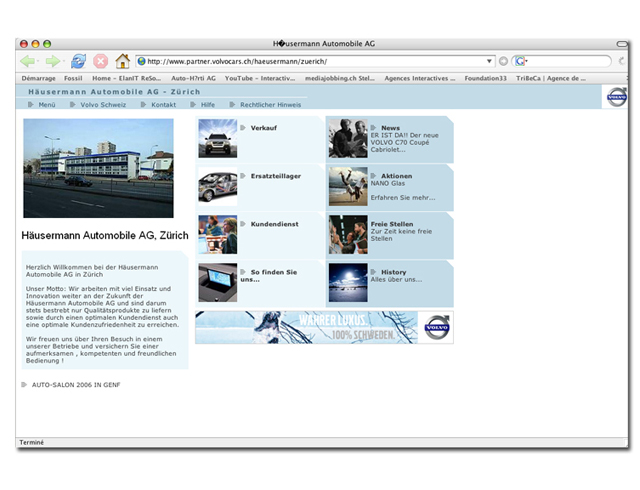Click the Google search input field
Viewport: 640px width, 490px height.
click(x=568, y=61)
